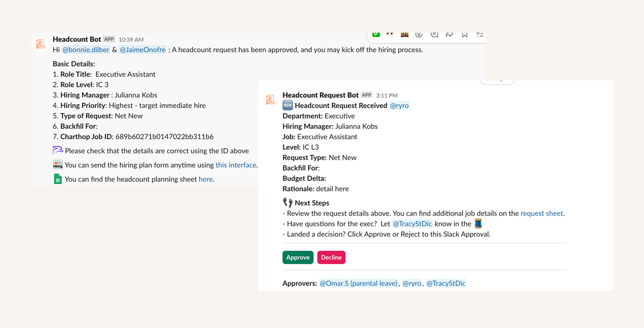Click the @TracyStDic mention
644x328 pixels.
pos(413,224)
